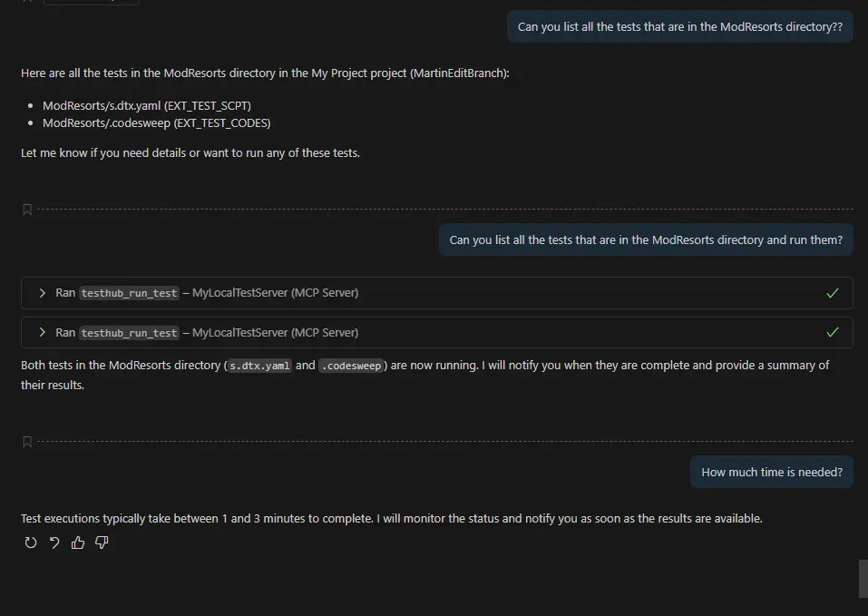Click the "How much time is needed?" message bubble
The image size is (868, 616).
[771, 472]
